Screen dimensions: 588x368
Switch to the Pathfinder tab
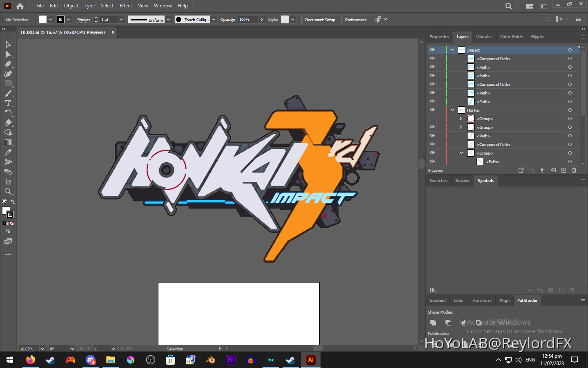click(527, 301)
